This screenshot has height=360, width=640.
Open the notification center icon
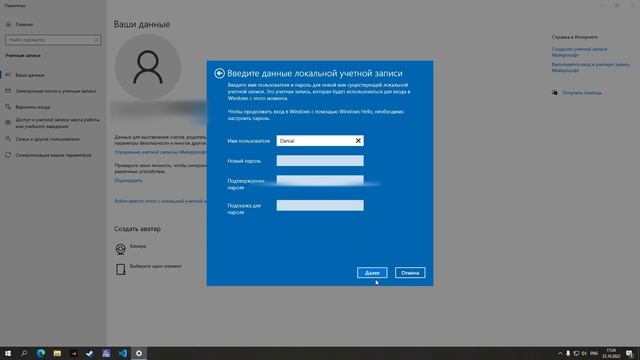[x=629, y=353]
